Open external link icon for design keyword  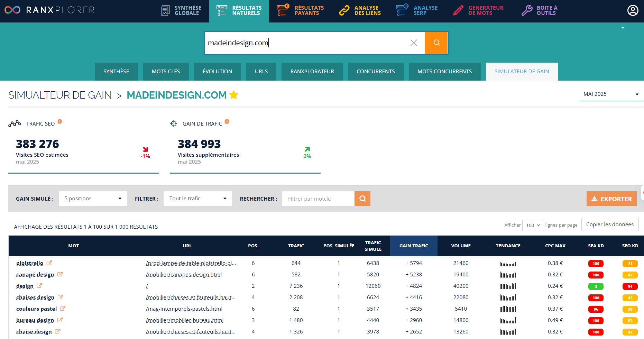pos(39,286)
